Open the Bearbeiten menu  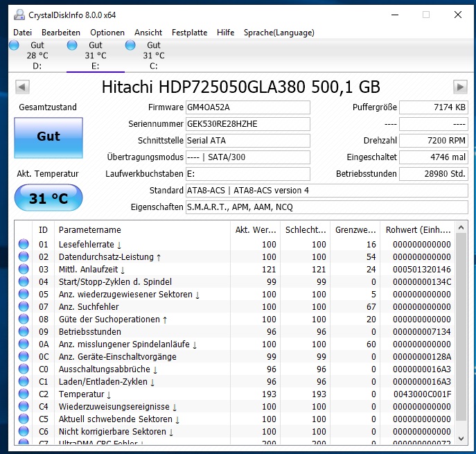tap(61, 33)
